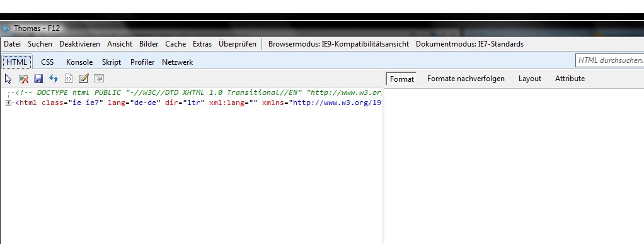Expand the html root node

[8, 103]
